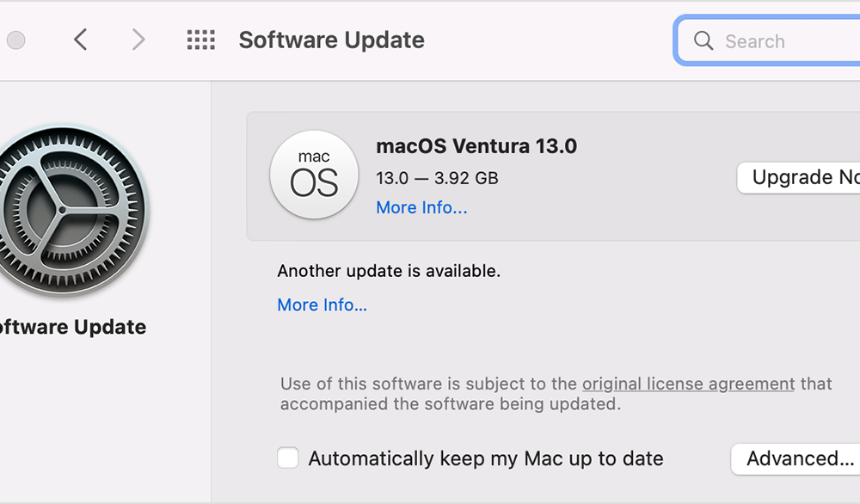This screenshot has height=504, width=860.
Task: Click the 'Another update is available.' message
Action: [389, 271]
